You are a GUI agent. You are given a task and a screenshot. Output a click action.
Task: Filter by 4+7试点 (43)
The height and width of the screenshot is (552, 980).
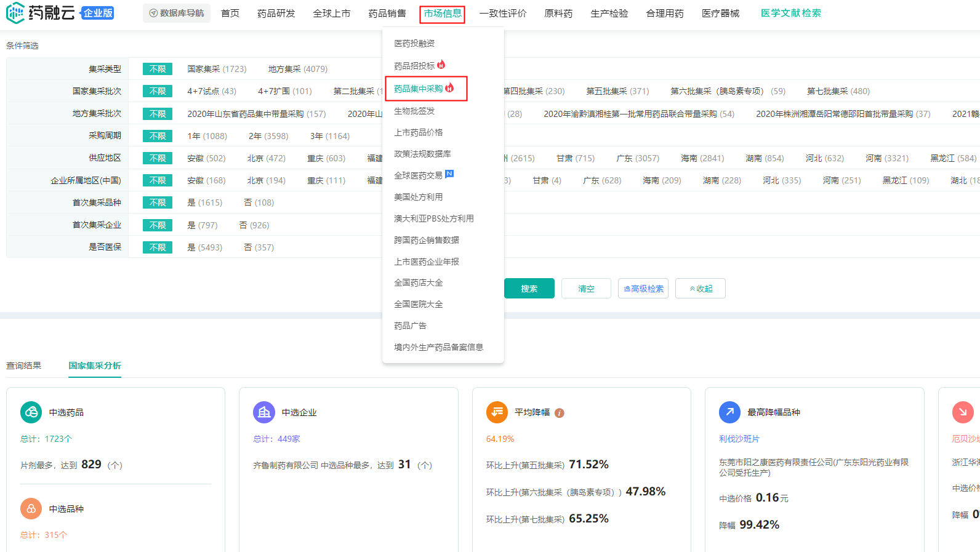pyautogui.click(x=212, y=91)
